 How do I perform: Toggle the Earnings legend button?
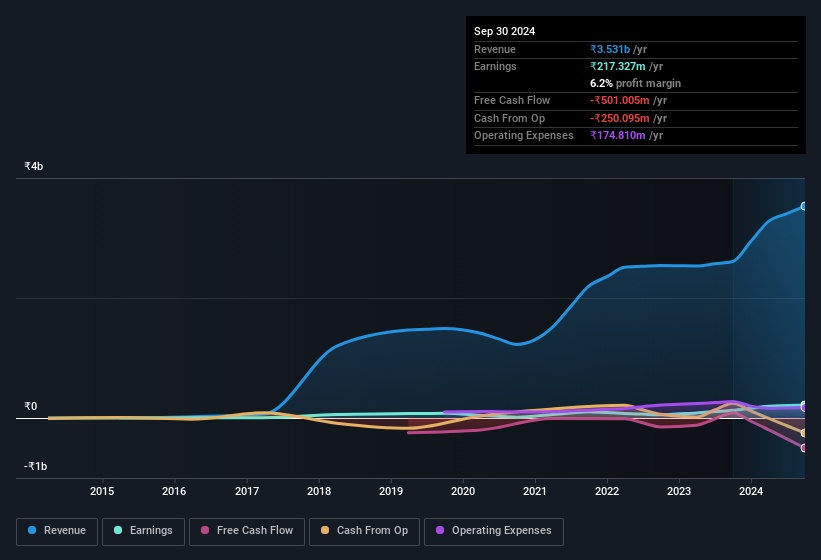click(x=143, y=532)
